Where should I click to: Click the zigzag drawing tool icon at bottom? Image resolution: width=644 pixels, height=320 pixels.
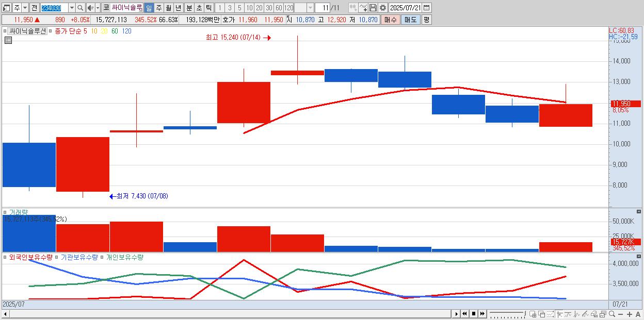point(585,314)
